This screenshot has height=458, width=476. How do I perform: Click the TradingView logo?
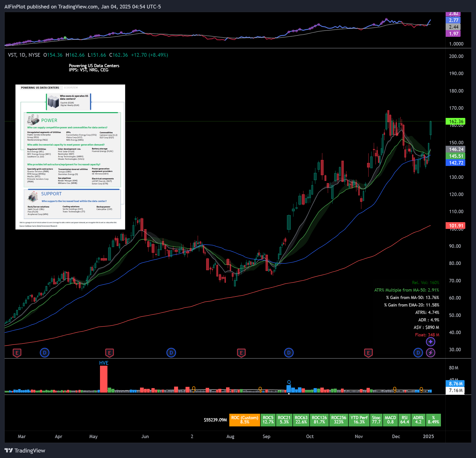click(25, 451)
